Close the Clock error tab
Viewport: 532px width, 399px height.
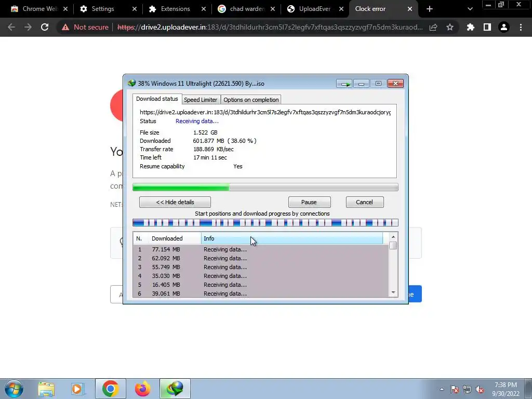click(410, 9)
